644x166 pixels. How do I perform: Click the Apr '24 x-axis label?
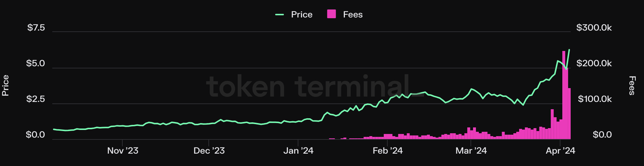point(560,151)
